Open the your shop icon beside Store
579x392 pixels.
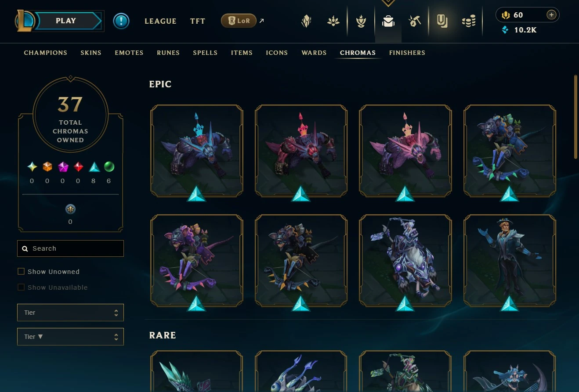[x=442, y=21]
